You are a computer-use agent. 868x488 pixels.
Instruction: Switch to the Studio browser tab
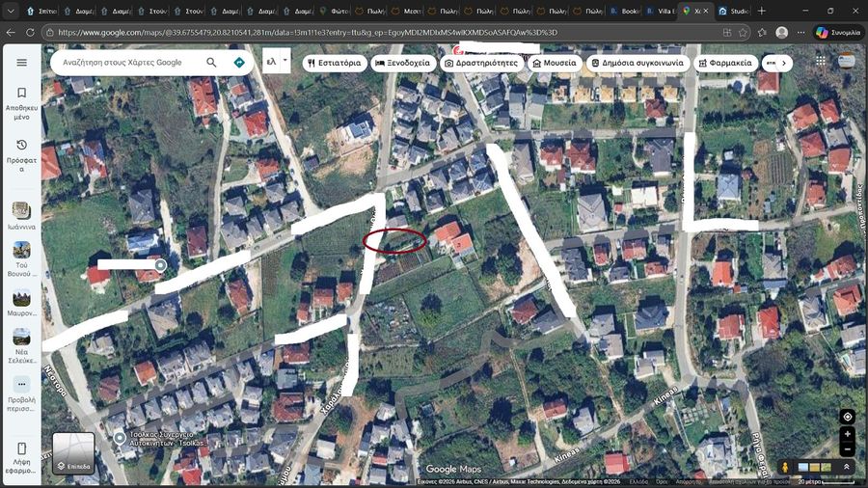point(734,11)
